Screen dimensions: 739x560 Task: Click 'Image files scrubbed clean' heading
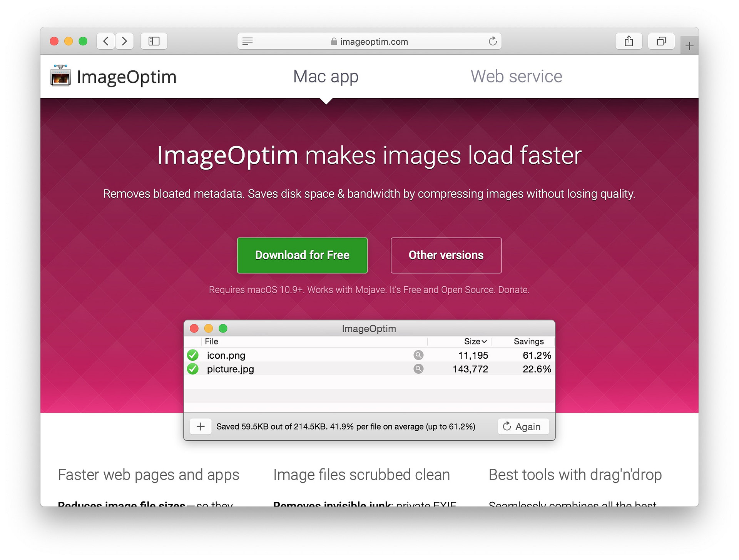(x=361, y=475)
